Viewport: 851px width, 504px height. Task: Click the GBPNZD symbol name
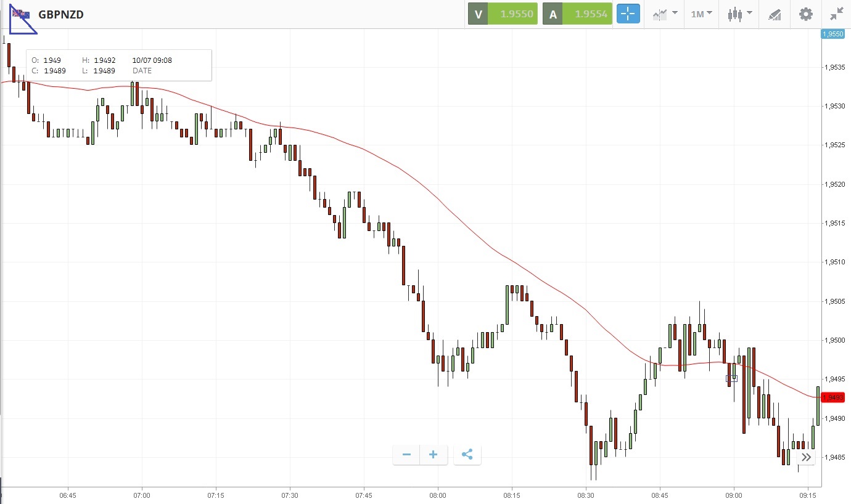61,14
